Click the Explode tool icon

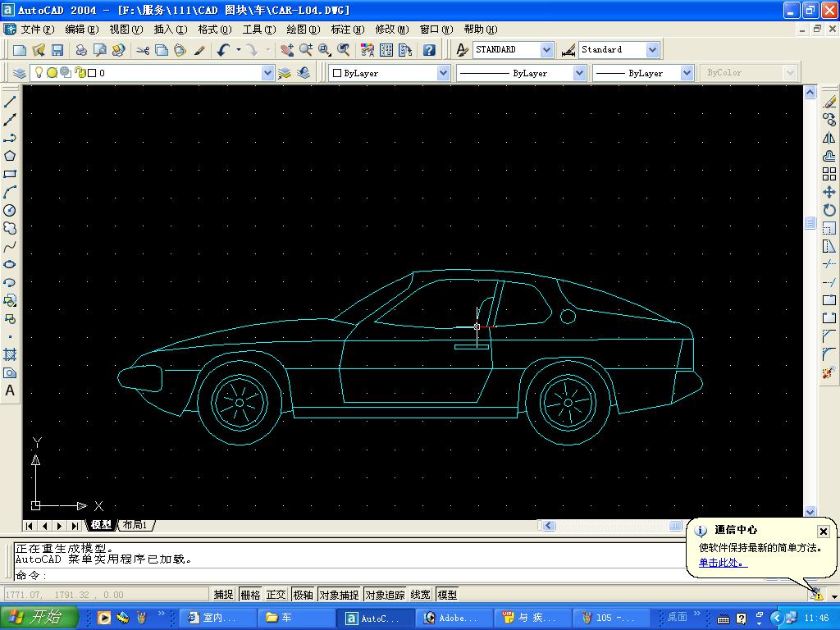pyautogui.click(x=829, y=372)
